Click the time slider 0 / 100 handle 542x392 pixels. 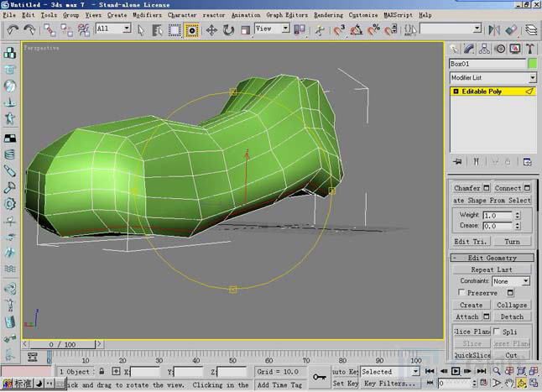tap(61, 344)
